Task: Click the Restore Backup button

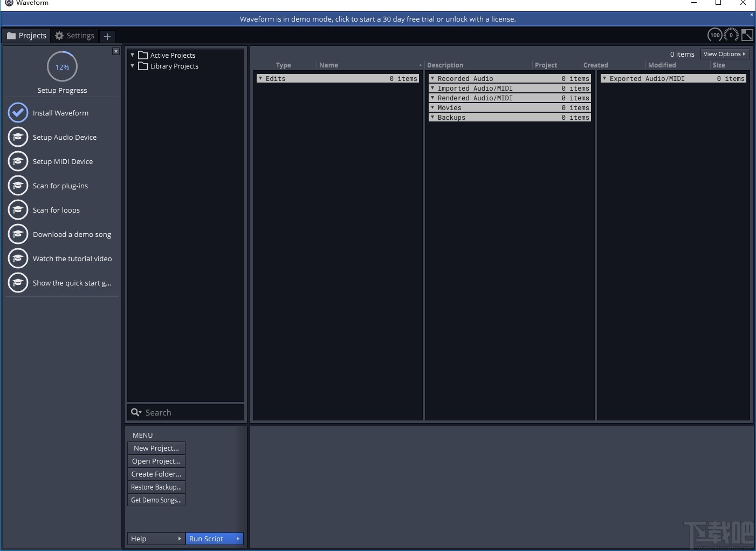Action: pyautogui.click(x=156, y=487)
